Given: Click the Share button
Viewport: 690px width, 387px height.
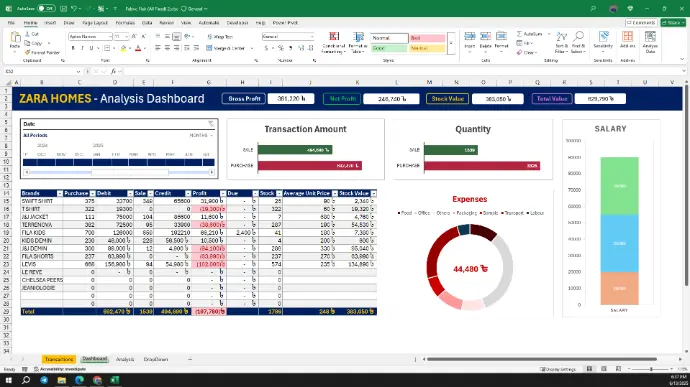Looking at the screenshot, I should (x=673, y=22).
